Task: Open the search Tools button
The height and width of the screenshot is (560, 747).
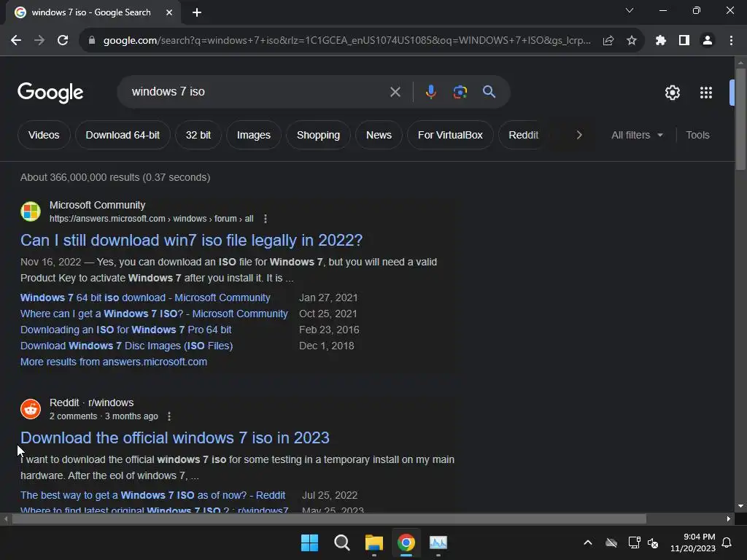Action: pyautogui.click(x=697, y=135)
